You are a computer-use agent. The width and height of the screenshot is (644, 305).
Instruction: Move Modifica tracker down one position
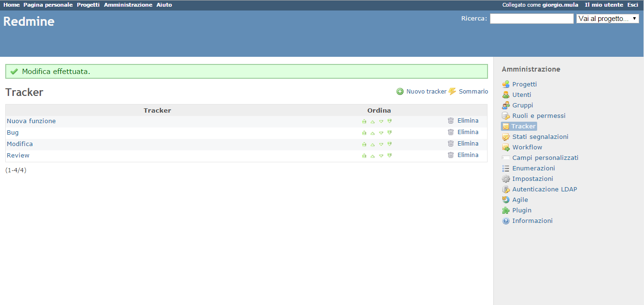381,144
